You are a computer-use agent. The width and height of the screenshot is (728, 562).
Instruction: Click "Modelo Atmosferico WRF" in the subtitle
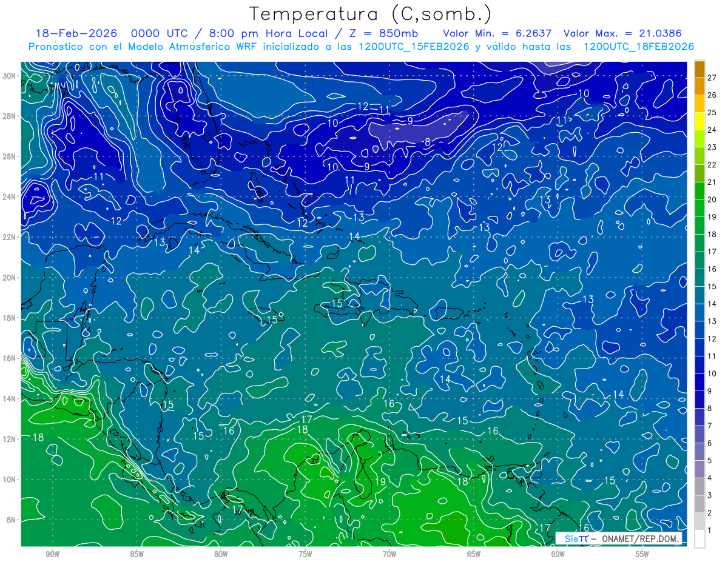tap(193, 47)
